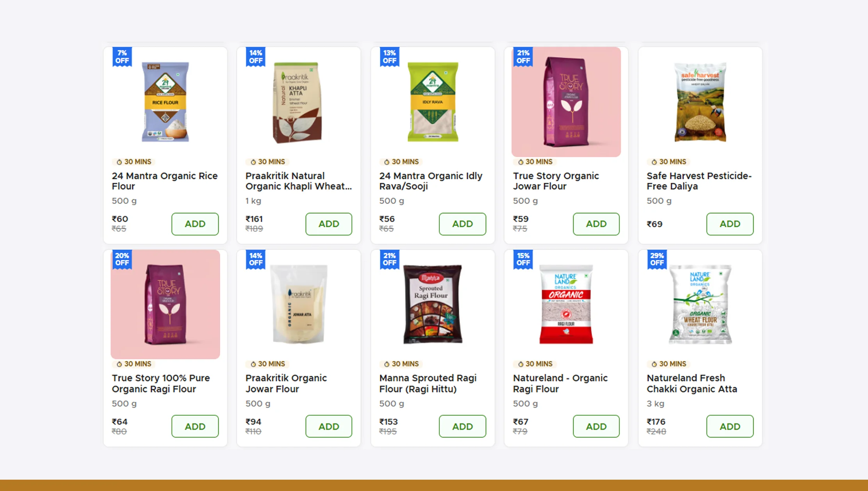Click the timer icon on Manna Sprouted Ragi Flour
The image size is (868, 491).
pyautogui.click(x=386, y=364)
